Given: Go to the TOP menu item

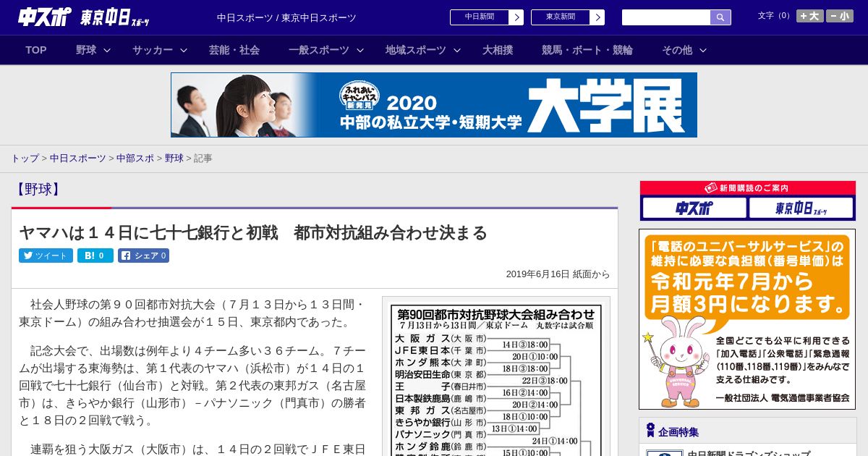Looking at the screenshot, I should (36, 50).
